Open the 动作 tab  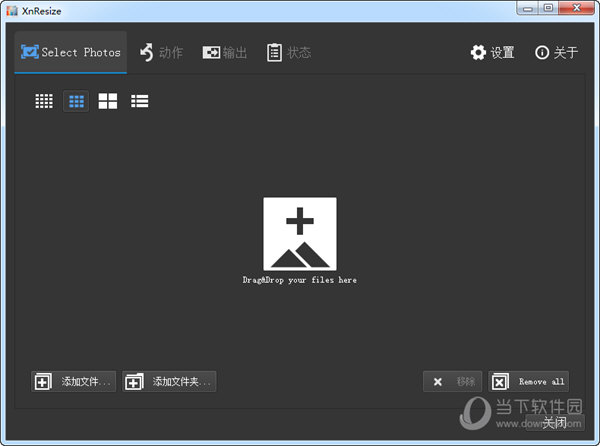click(161, 52)
